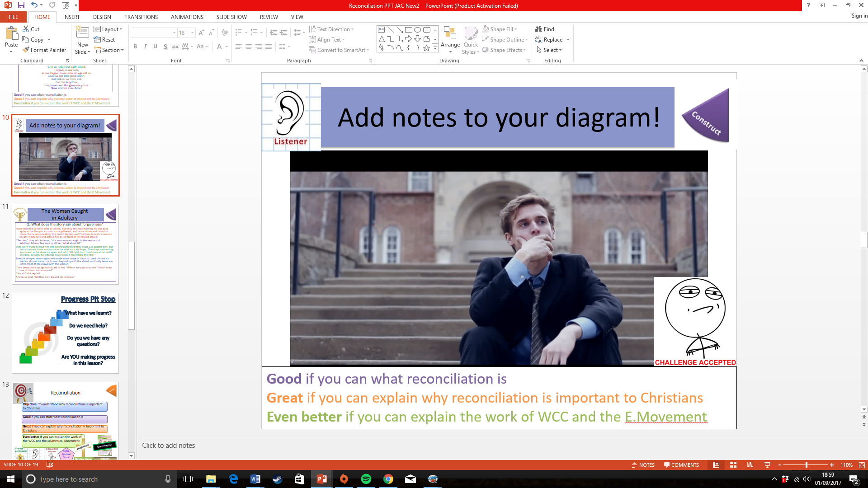The width and height of the screenshot is (868, 488).
Task: Toggle the Notes pane button
Action: tap(643, 465)
